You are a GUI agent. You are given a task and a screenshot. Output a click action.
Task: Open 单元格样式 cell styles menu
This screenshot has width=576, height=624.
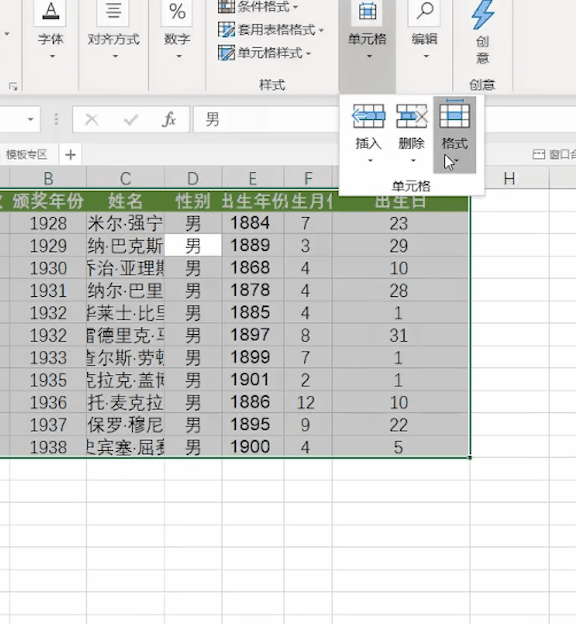(x=265, y=53)
